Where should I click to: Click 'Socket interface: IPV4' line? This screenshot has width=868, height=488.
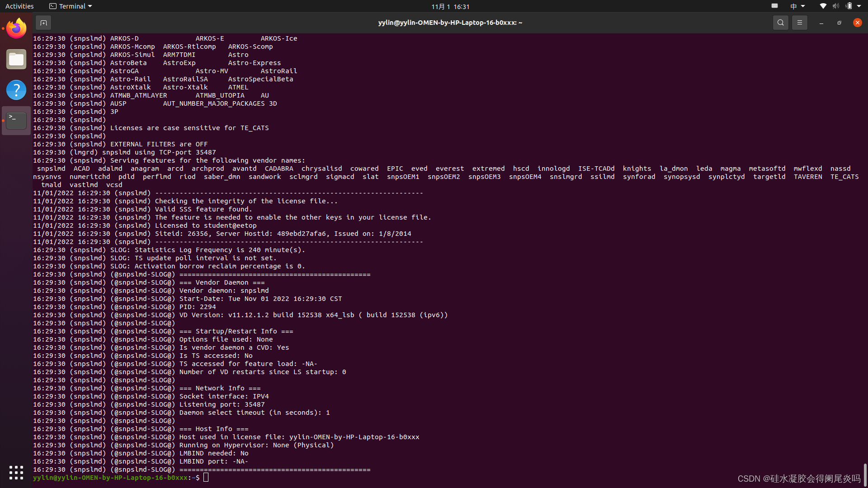click(x=151, y=396)
